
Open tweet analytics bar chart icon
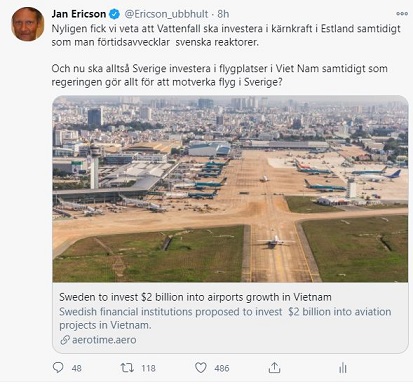pos(343,368)
